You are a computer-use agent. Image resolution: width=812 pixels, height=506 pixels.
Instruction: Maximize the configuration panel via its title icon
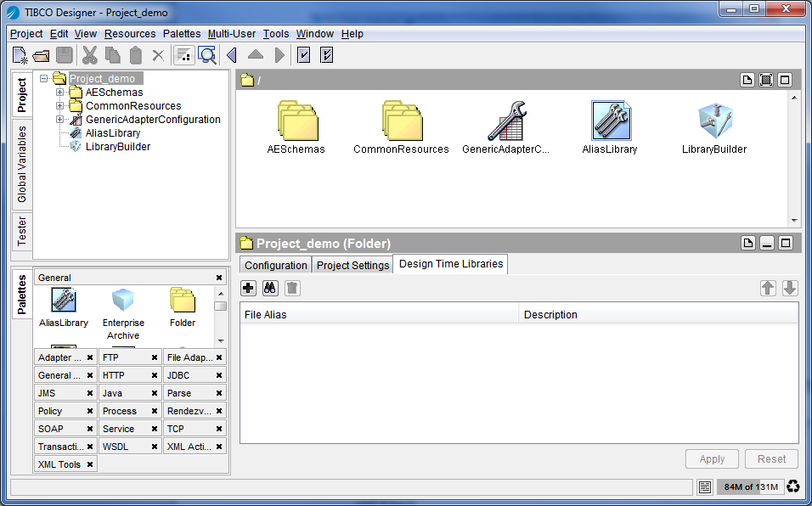(x=786, y=243)
